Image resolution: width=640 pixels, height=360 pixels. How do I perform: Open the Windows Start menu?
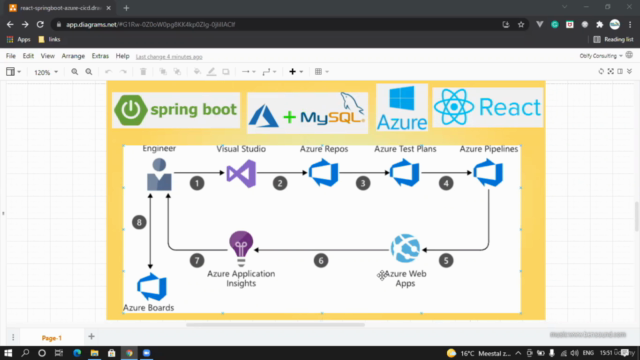(x=8, y=353)
